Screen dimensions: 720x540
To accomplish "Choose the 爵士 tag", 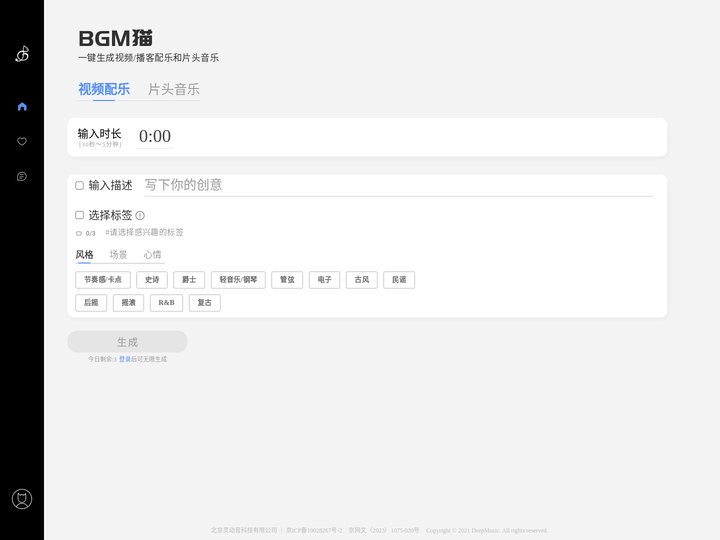I will click(189, 280).
